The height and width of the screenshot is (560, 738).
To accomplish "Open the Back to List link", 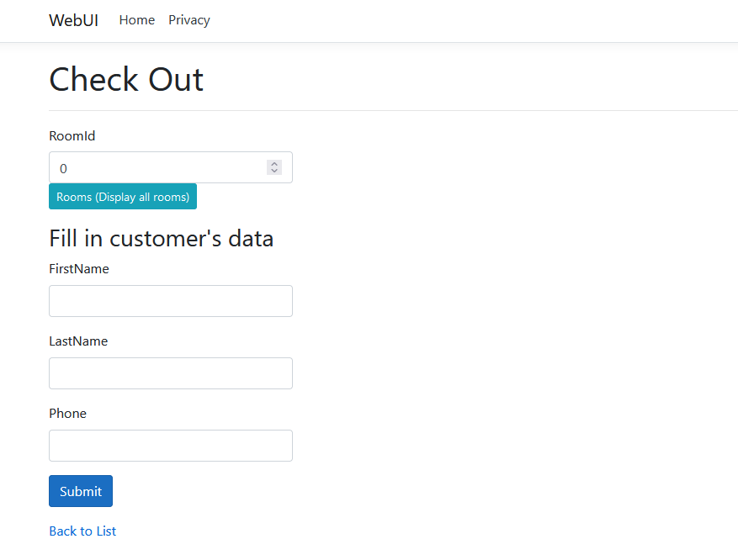I will [x=82, y=531].
